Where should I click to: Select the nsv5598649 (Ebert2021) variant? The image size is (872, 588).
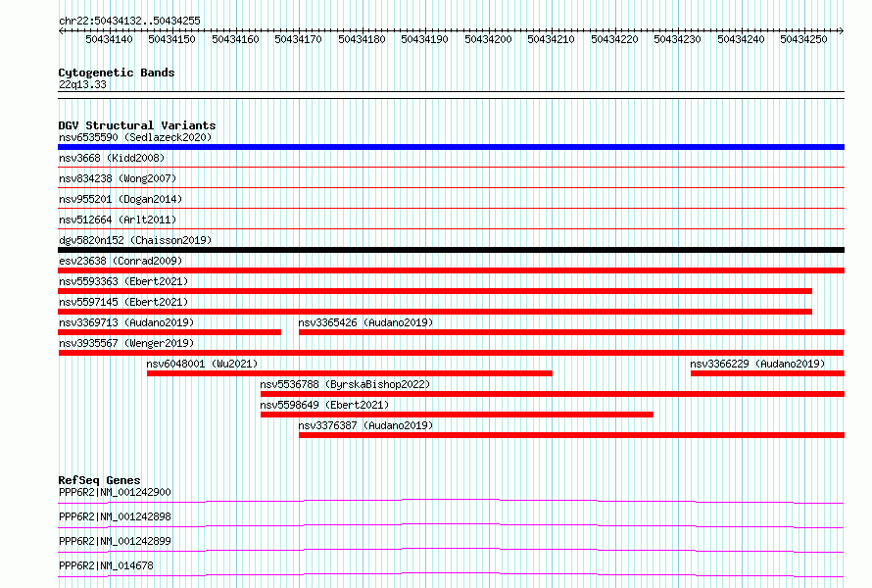[324, 405]
